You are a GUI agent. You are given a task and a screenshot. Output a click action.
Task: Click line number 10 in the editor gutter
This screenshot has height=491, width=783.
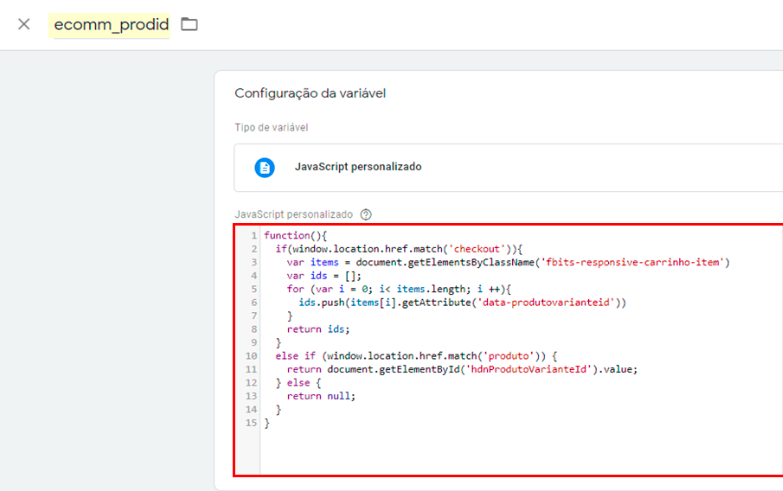click(251, 356)
